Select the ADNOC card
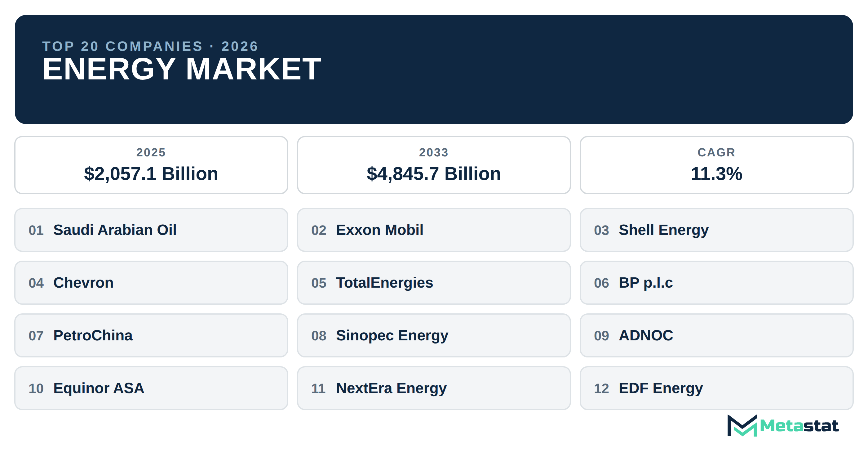 click(x=716, y=336)
